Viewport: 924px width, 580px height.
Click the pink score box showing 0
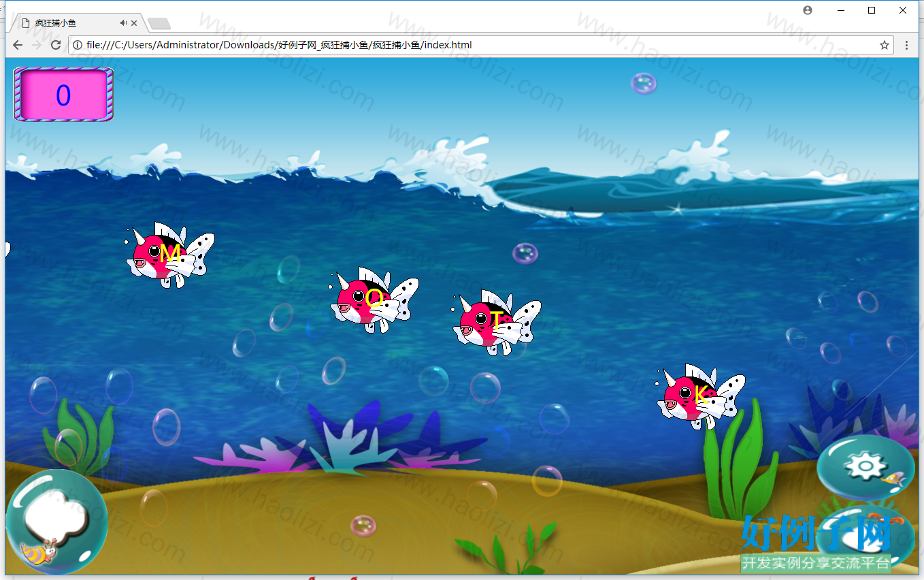[63, 95]
